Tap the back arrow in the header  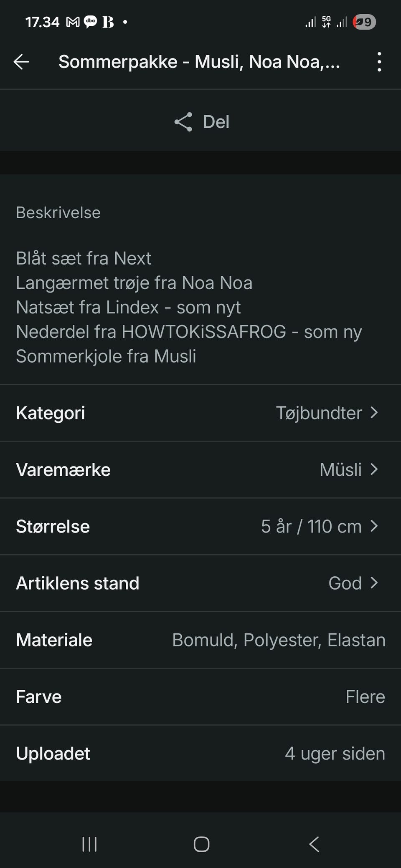tap(21, 62)
